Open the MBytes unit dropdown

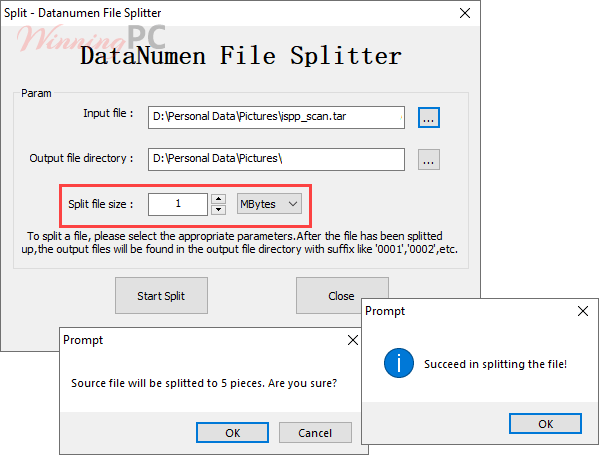point(269,204)
